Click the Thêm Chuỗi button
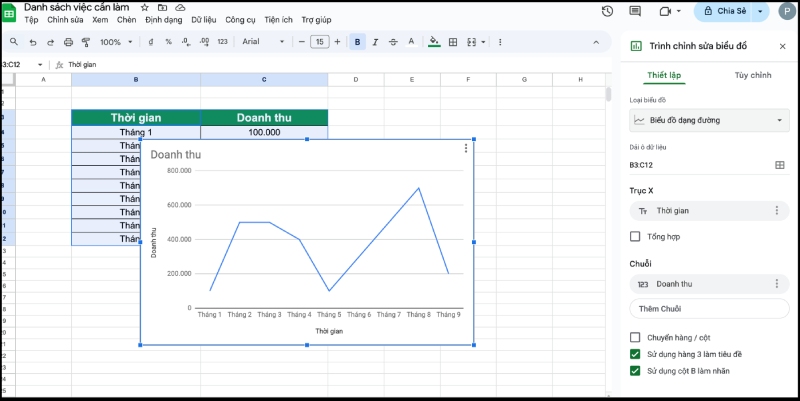The image size is (800, 401). tap(709, 309)
